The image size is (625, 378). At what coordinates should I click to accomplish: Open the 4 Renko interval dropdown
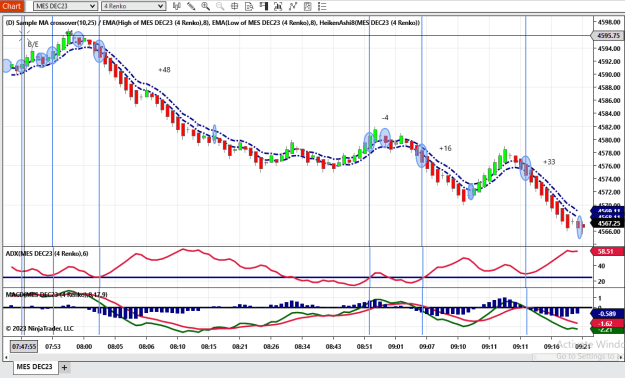(x=134, y=6)
